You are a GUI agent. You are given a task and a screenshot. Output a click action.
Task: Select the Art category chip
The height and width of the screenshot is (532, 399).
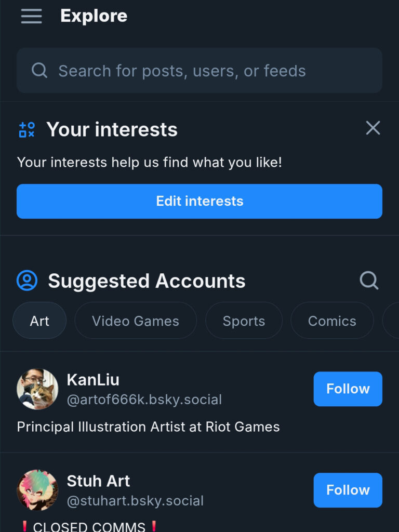(x=39, y=321)
